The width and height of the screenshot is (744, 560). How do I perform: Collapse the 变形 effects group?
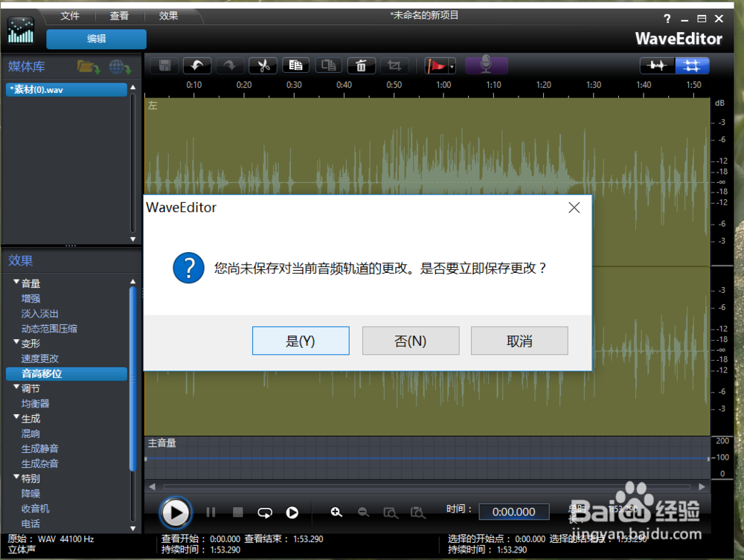coord(16,342)
